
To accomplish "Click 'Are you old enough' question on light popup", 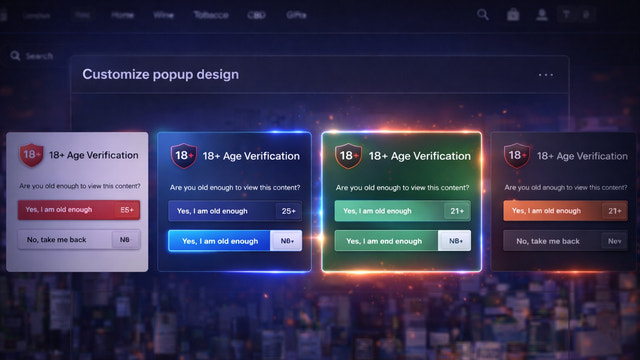I will coord(80,186).
